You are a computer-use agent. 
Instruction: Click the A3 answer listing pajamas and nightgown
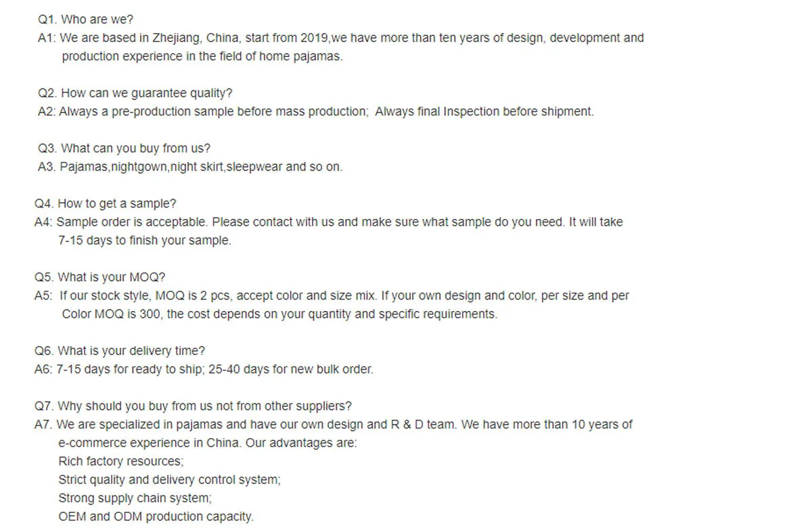click(x=190, y=167)
